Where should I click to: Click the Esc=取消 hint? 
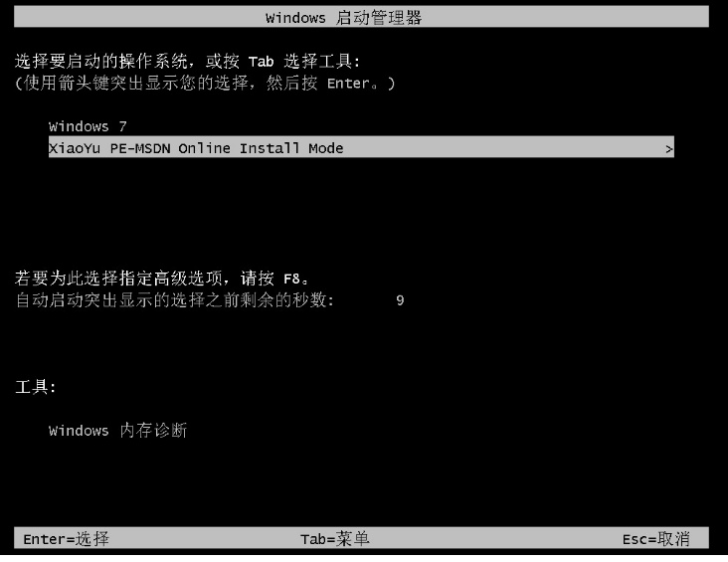pyautogui.click(x=656, y=539)
